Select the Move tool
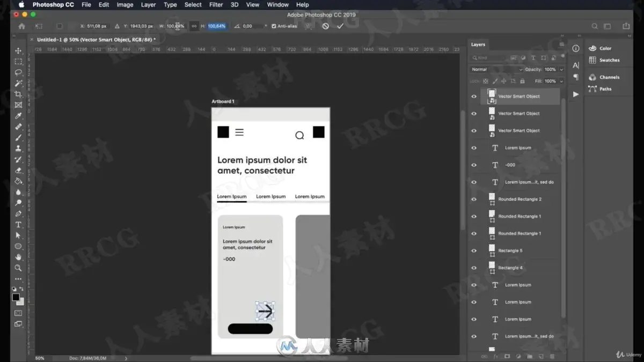 (18, 50)
